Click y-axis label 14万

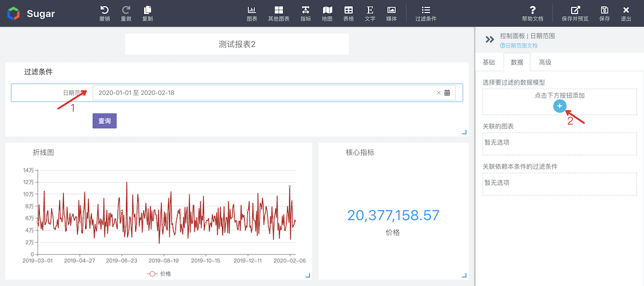point(28,170)
